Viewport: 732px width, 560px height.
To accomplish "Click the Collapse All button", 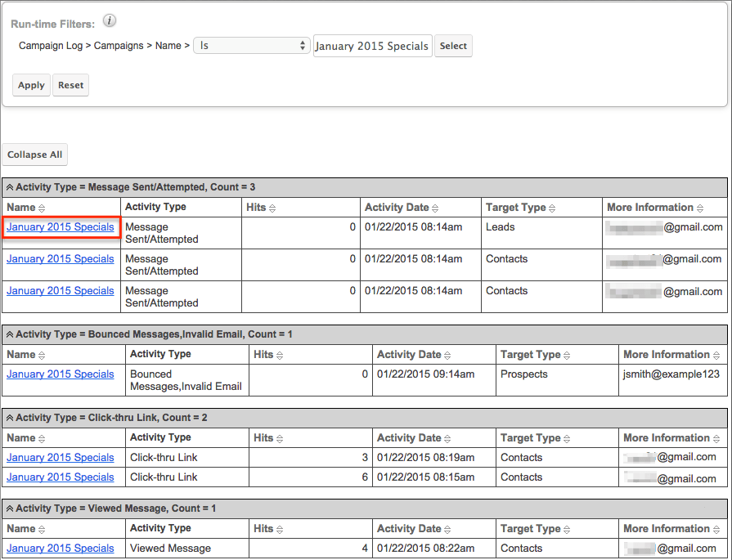I will tap(35, 155).
